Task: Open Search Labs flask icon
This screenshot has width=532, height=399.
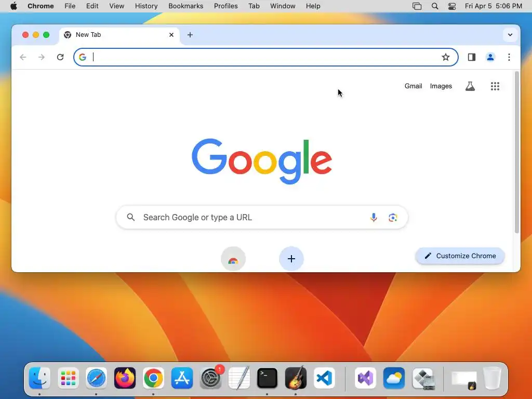Action: (470, 86)
